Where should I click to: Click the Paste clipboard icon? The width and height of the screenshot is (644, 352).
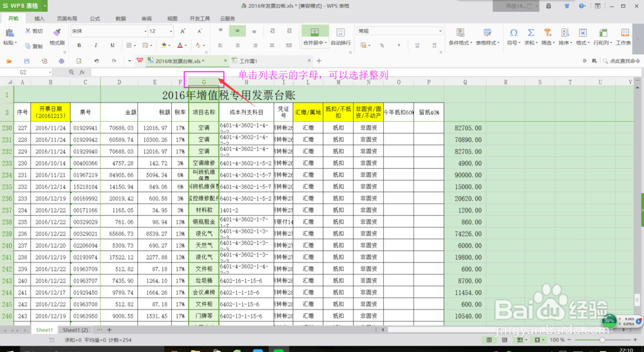(x=9, y=33)
